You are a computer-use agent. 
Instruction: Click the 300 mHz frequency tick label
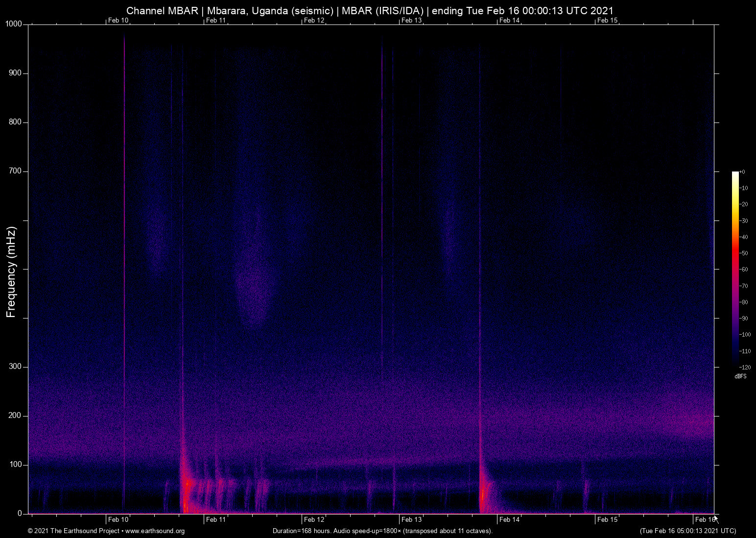click(16, 367)
